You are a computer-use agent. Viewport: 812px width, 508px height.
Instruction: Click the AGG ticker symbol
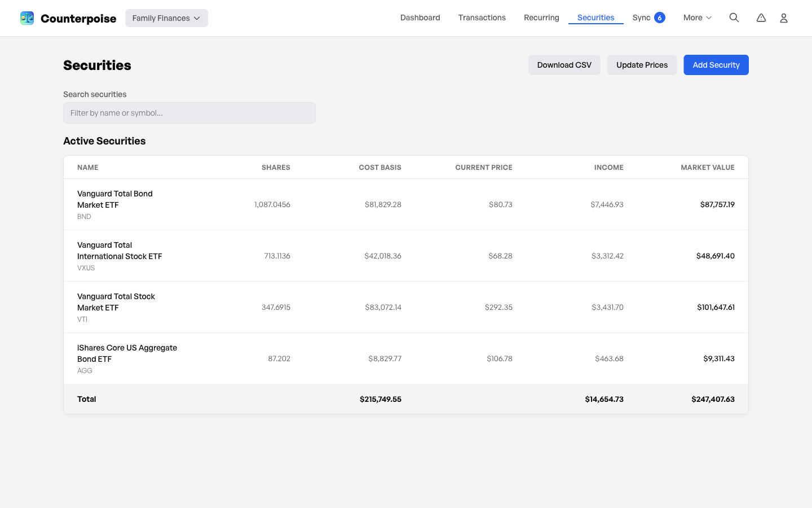point(85,371)
